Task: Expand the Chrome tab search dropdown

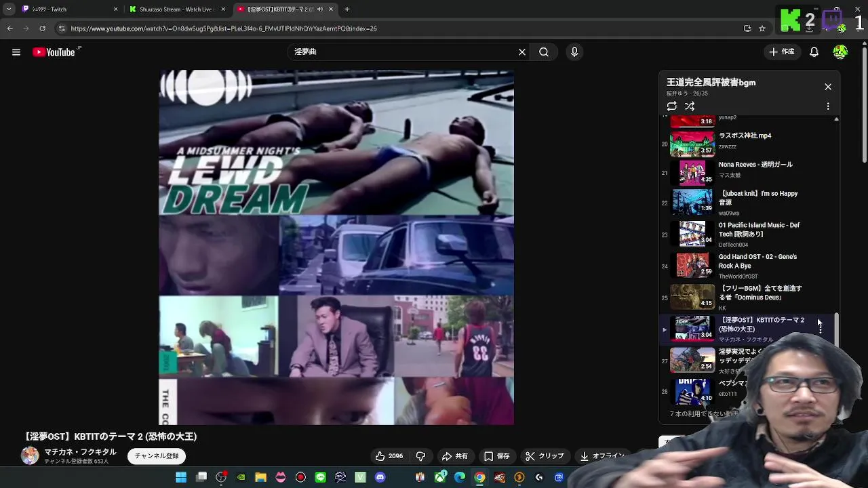Action: [x=8, y=9]
